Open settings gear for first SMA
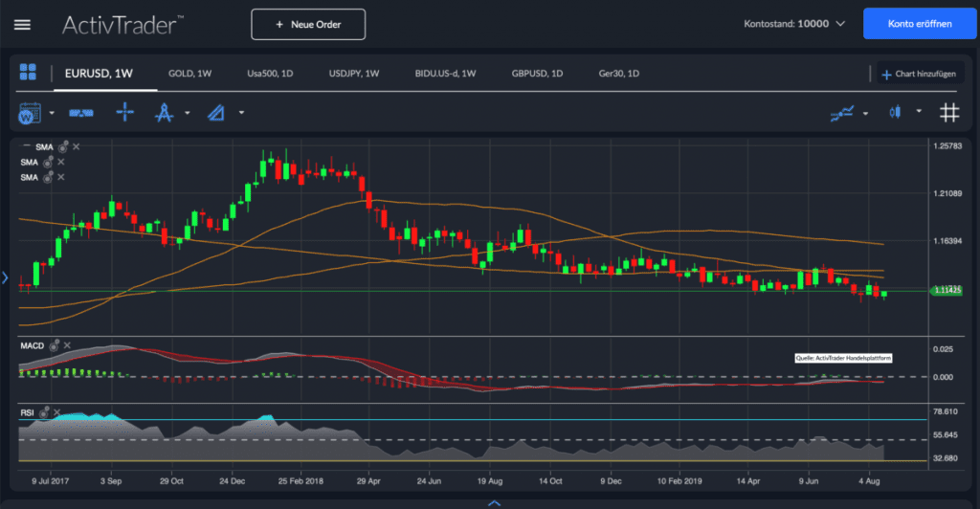 (x=63, y=146)
